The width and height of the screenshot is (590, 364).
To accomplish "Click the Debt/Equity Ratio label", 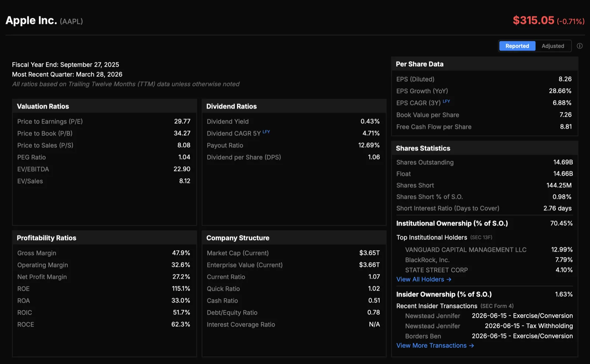I will [x=232, y=312].
